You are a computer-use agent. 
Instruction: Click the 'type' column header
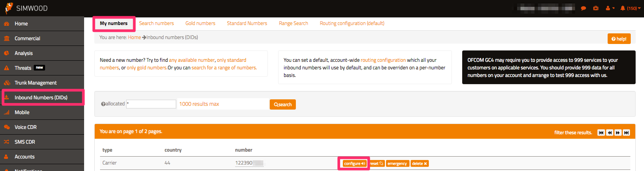(107, 150)
